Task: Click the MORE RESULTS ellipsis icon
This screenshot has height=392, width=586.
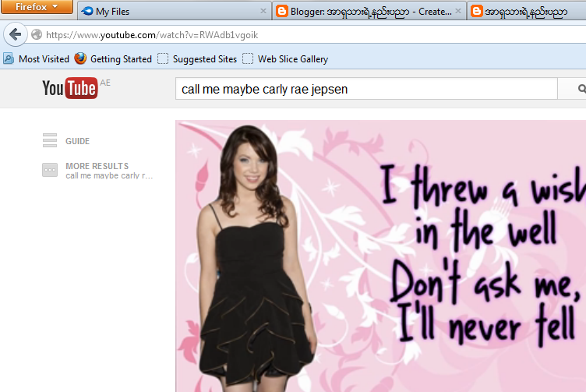Action: (x=50, y=170)
